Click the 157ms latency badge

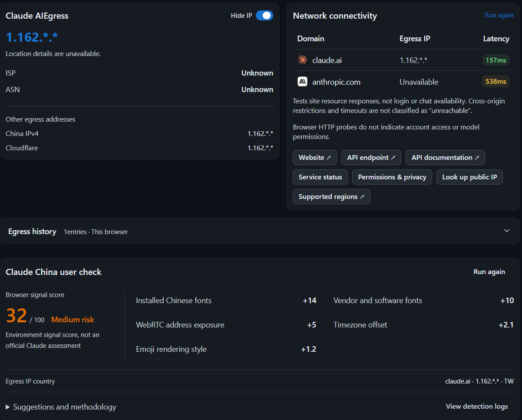tap(496, 60)
